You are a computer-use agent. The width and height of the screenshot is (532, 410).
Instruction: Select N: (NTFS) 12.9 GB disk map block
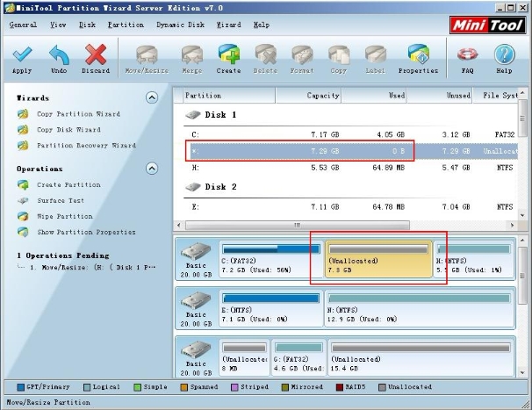click(x=420, y=308)
